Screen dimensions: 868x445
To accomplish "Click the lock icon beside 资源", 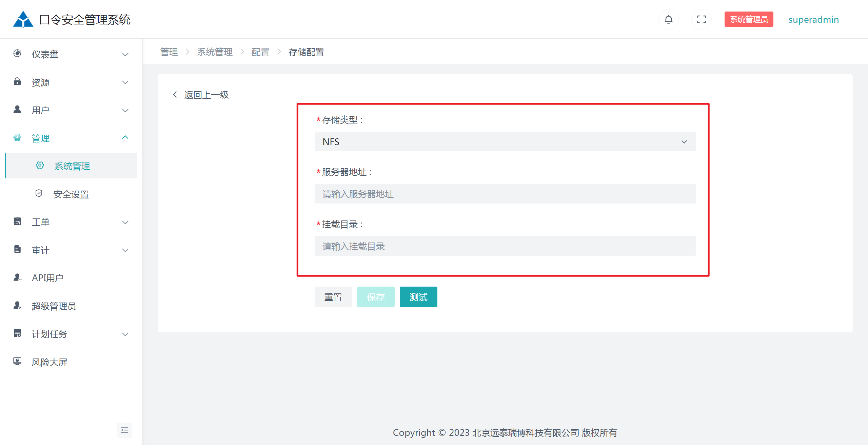I will (17, 82).
